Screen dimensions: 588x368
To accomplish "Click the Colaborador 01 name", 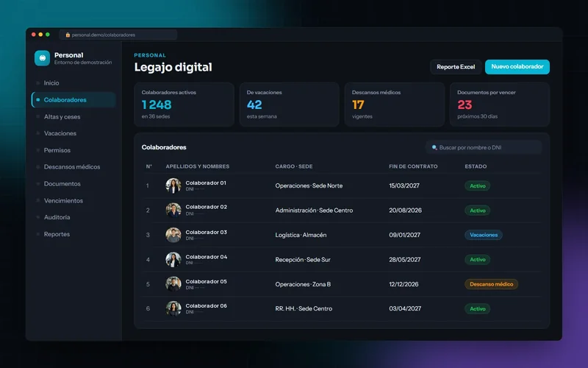I will 206,183.
